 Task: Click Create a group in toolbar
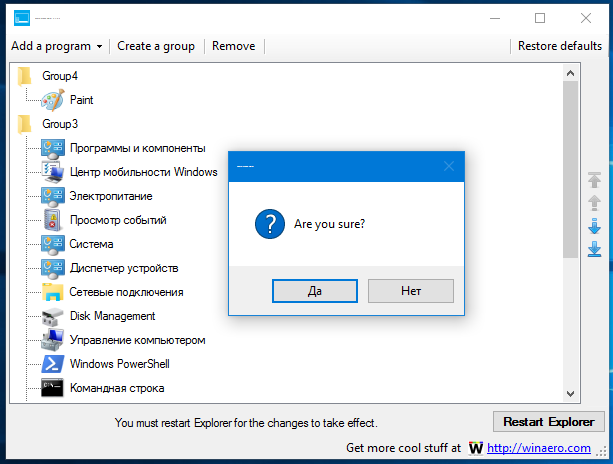156,46
